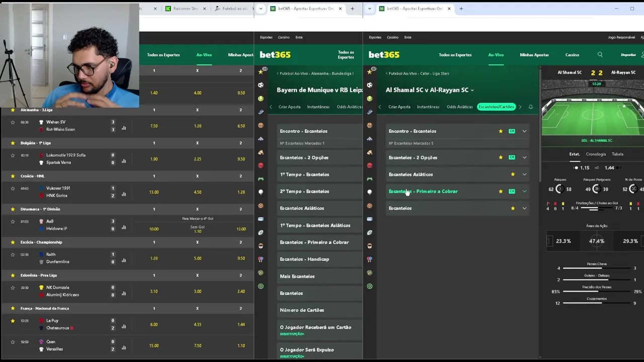Open new tab plus in right browser

tap(461, 9)
